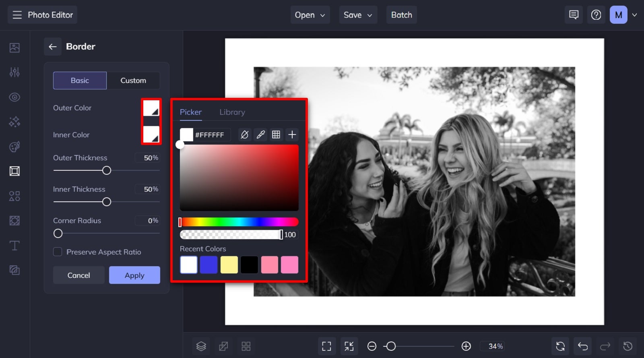Expand the account chevron beside avatar

(x=635, y=15)
